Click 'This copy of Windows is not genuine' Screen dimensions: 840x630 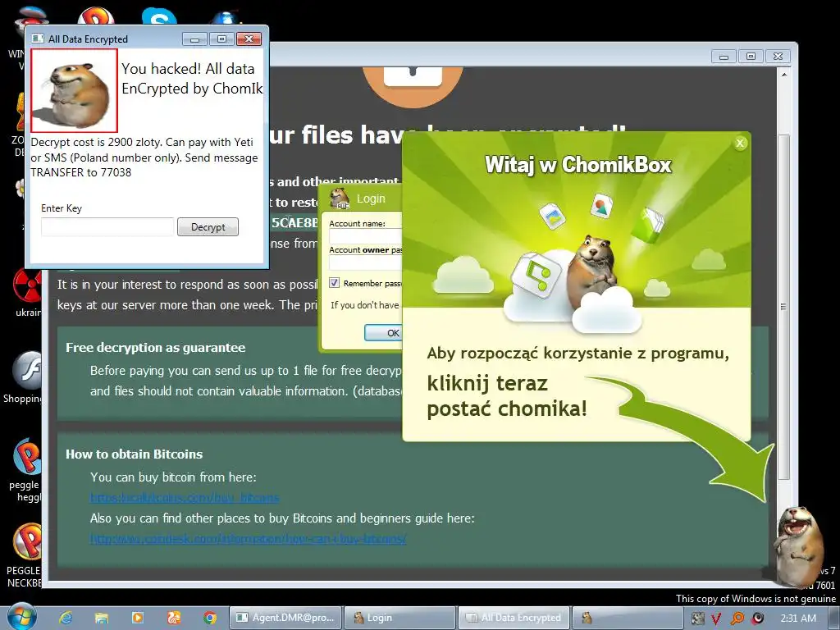(x=756, y=598)
